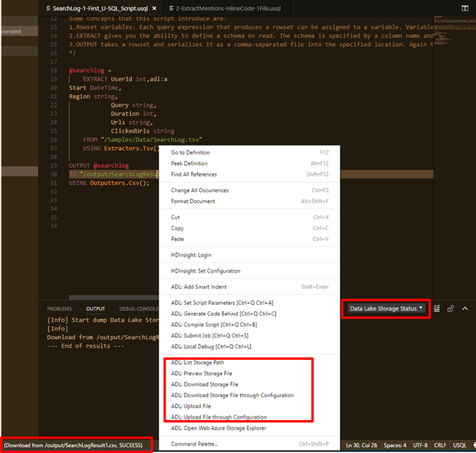Choose ADL: Compile Script
Image resolution: width=476 pixels, height=453 pixels.
(x=250, y=325)
